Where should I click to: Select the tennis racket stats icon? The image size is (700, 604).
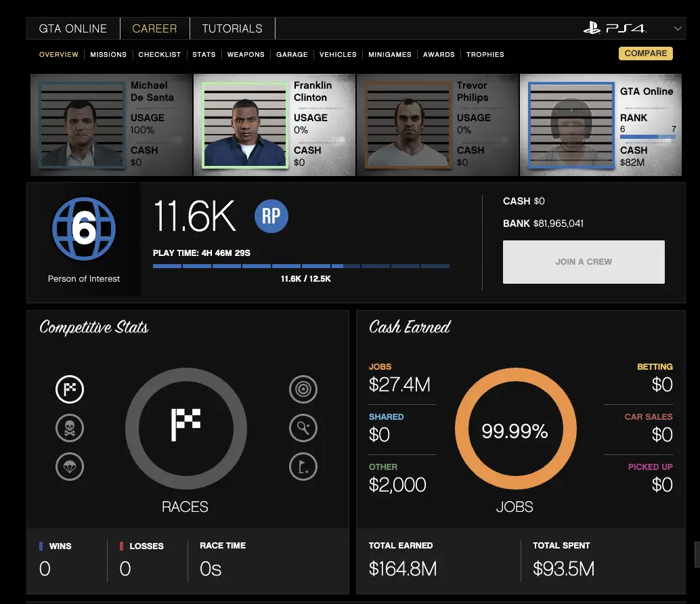pos(303,428)
